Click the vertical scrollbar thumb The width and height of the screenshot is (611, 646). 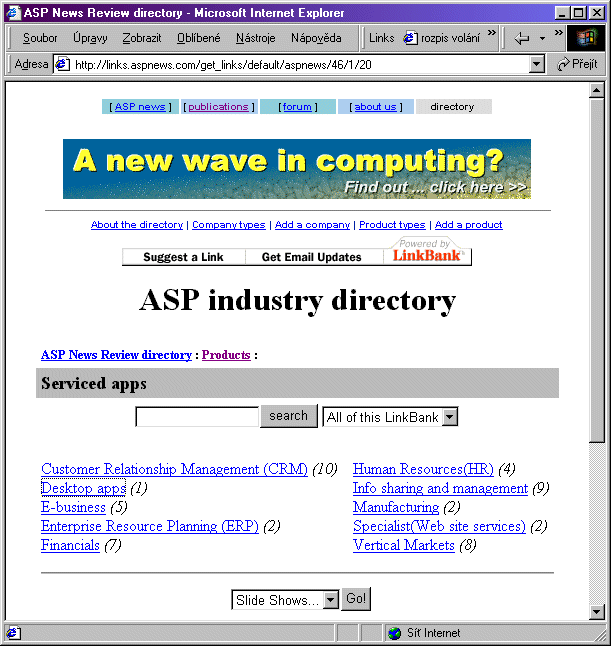597,270
